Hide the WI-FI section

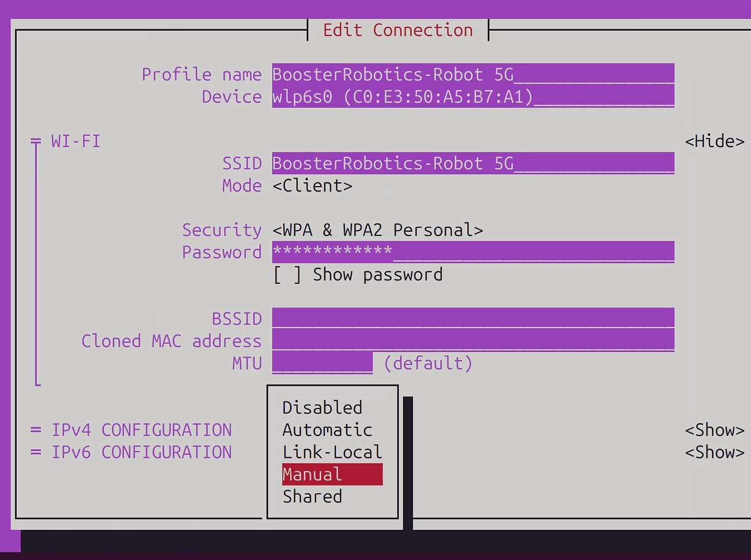(715, 141)
